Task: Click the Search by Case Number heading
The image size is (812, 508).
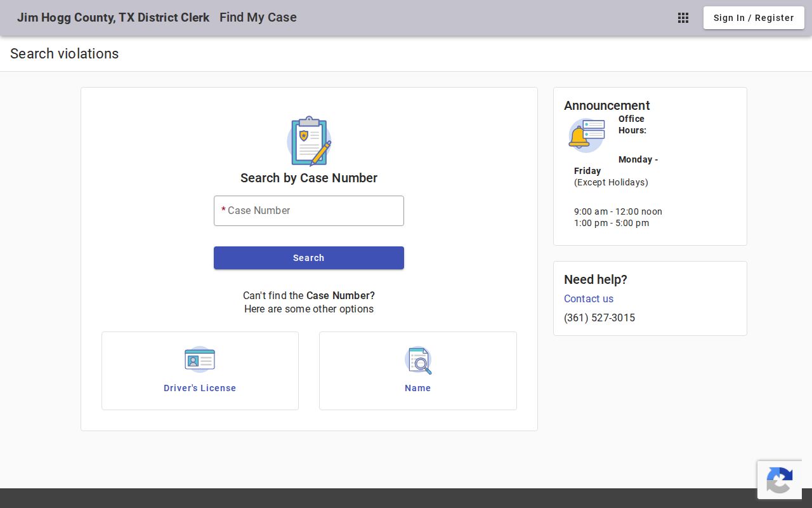Action: [309, 178]
